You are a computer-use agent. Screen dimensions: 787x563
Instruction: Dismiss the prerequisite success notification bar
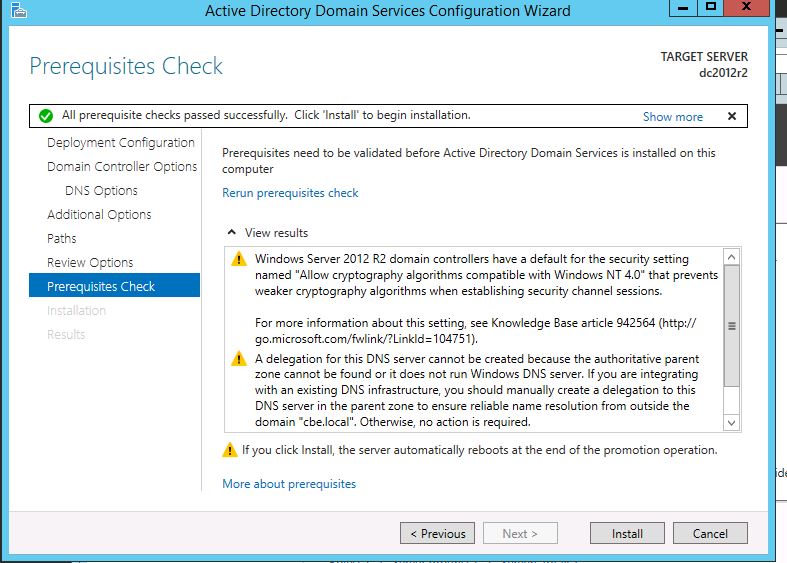[x=732, y=116]
